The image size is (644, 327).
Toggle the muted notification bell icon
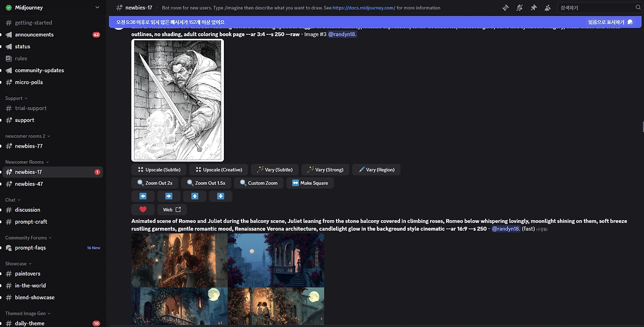[x=519, y=8]
